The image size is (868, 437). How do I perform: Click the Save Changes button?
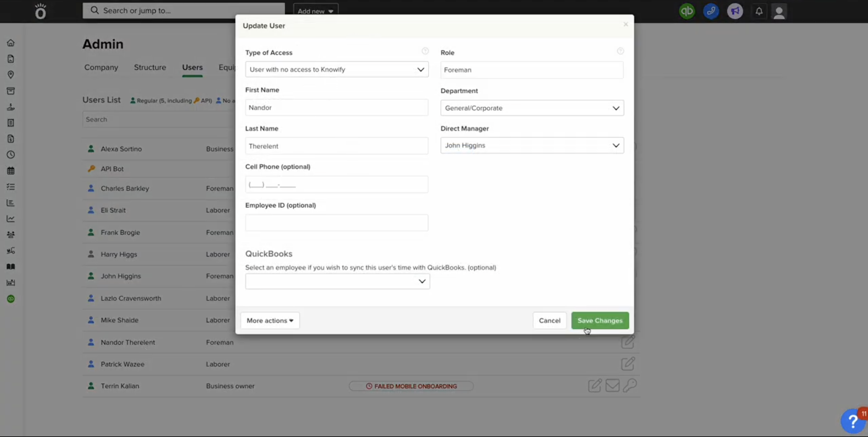(600, 320)
